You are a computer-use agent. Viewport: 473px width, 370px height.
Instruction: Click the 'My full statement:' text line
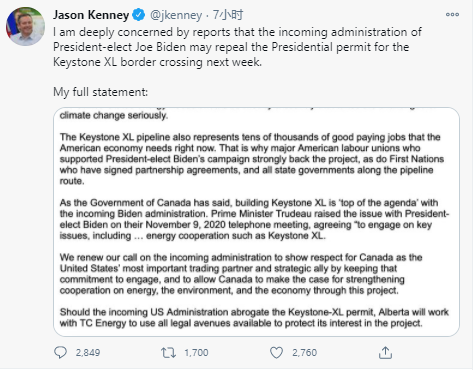100,92
